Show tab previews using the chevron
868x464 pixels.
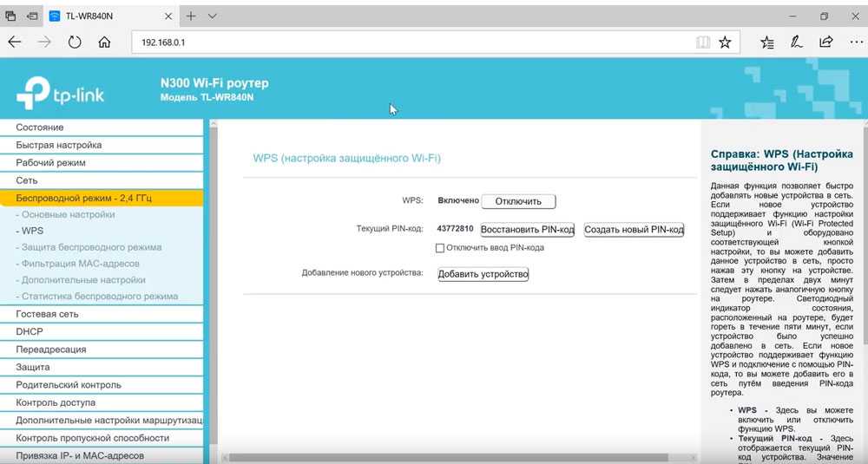(x=213, y=16)
